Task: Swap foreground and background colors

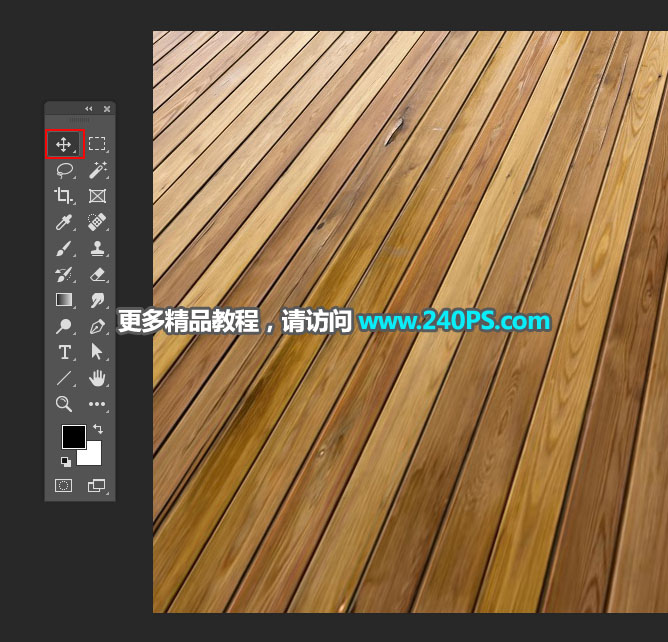Action: click(x=98, y=429)
